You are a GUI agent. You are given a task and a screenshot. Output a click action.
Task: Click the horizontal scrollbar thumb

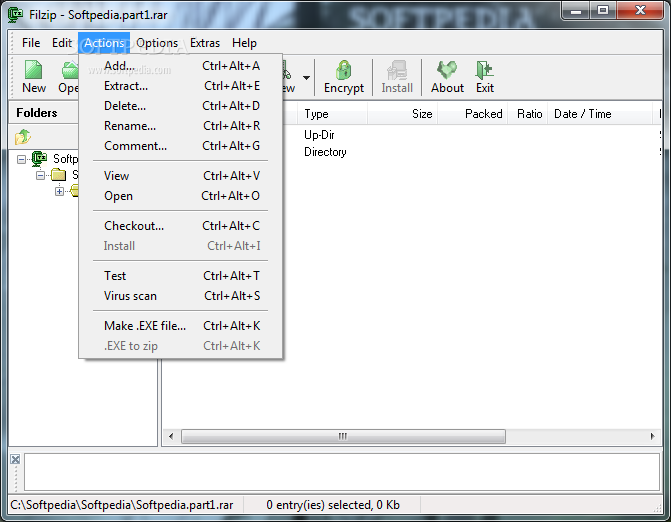(343, 436)
